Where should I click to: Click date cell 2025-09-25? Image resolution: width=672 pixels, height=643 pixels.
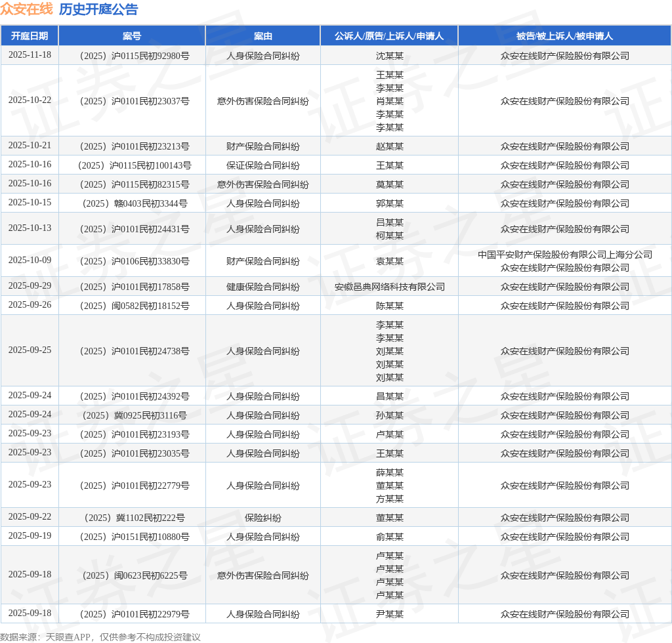(x=30, y=350)
